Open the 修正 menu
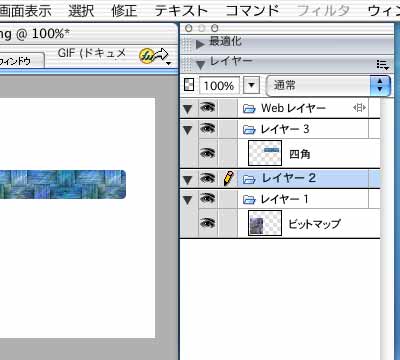This screenshot has width=400, height=360. (124, 11)
